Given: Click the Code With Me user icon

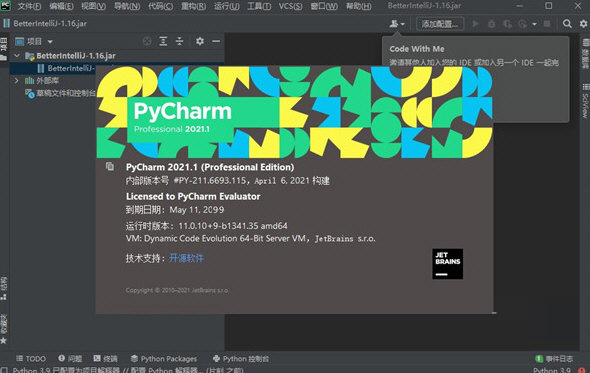Looking at the screenshot, I should [x=394, y=24].
